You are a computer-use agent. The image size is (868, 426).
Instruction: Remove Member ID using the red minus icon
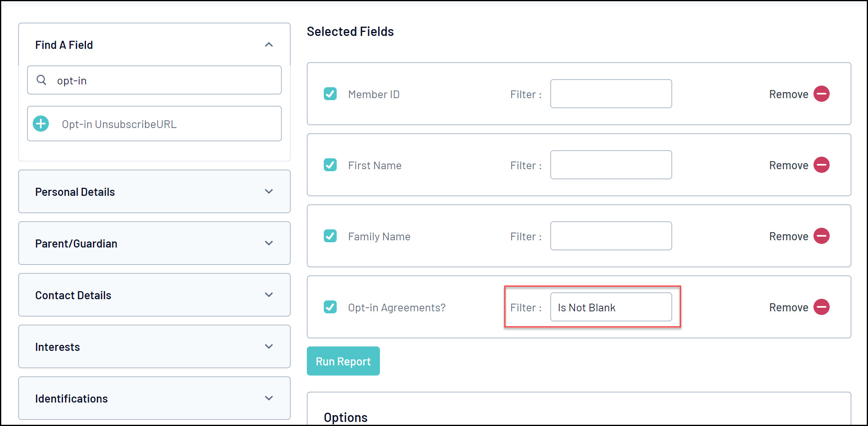tap(821, 94)
